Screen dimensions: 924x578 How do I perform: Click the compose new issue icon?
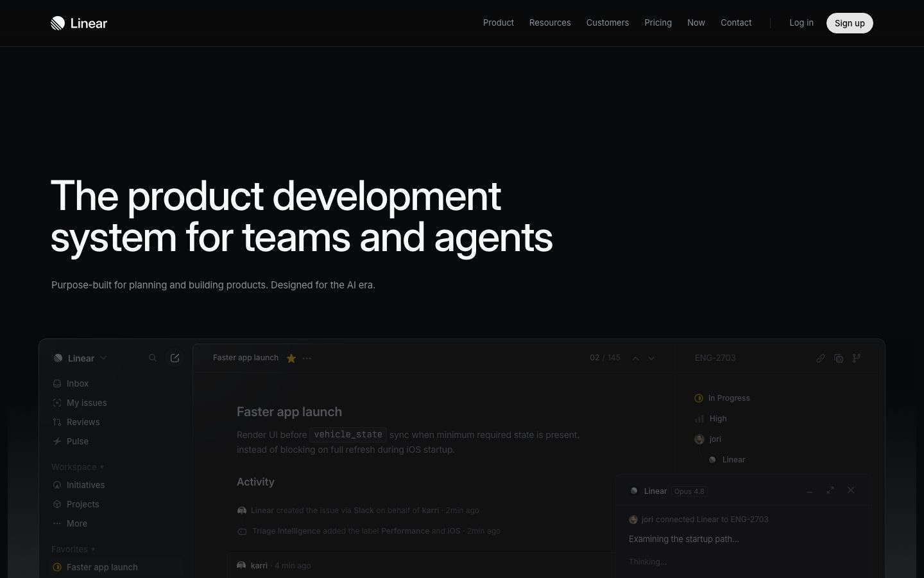click(175, 358)
